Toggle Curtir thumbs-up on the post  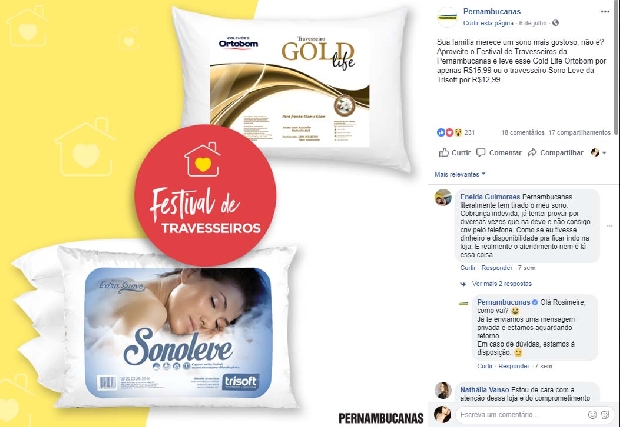tap(455, 153)
